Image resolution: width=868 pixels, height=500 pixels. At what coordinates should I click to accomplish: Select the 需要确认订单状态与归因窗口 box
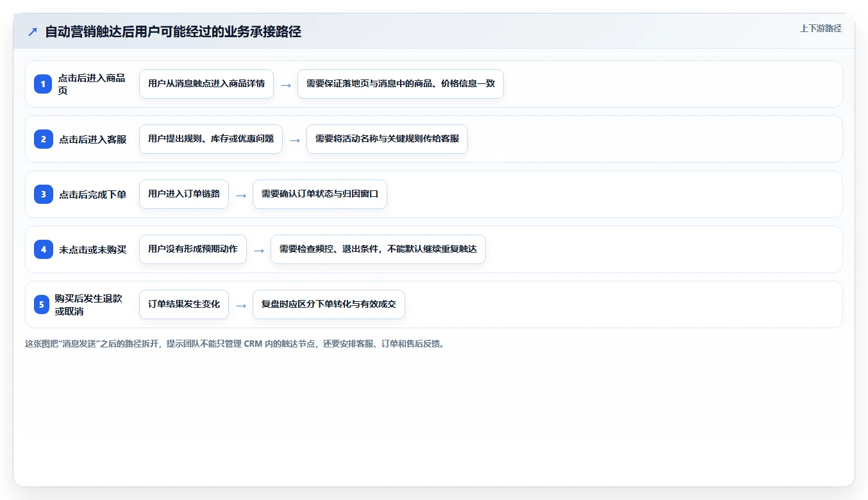point(320,194)
